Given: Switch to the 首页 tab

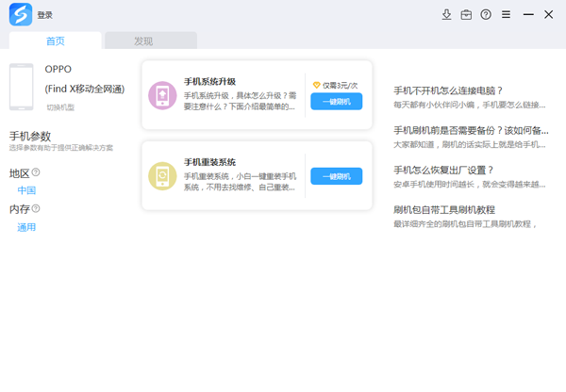Looking at the screenshot, I should click(x=56, y=41).
